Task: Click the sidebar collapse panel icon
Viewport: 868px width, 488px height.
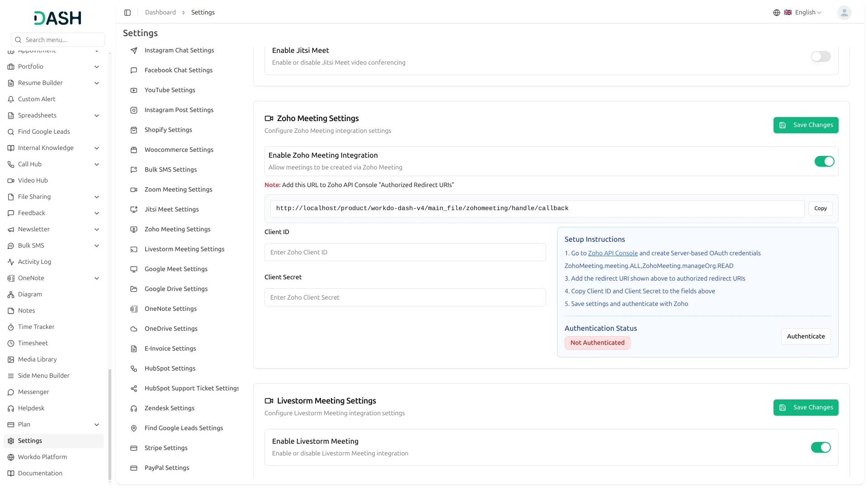Action: 127,13
